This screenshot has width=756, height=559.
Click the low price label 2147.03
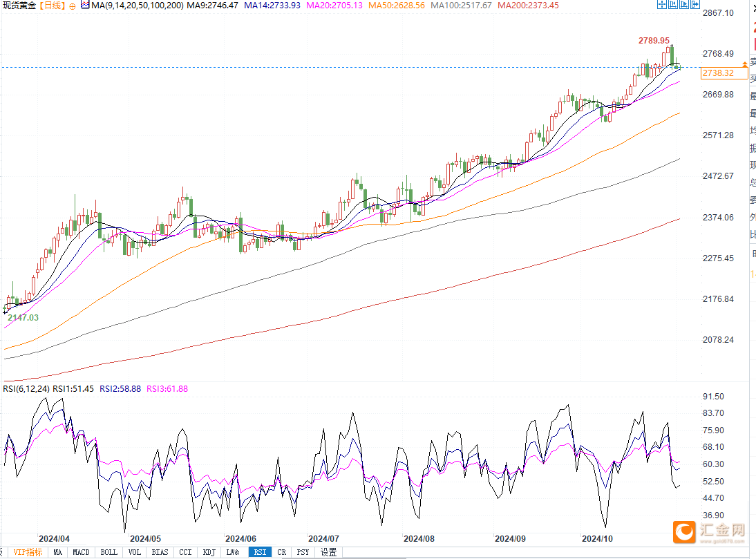click(23, 318)
